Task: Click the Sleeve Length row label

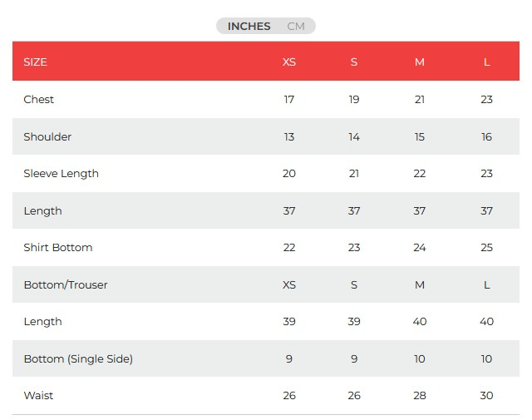Action: click(x=61, y=174)
